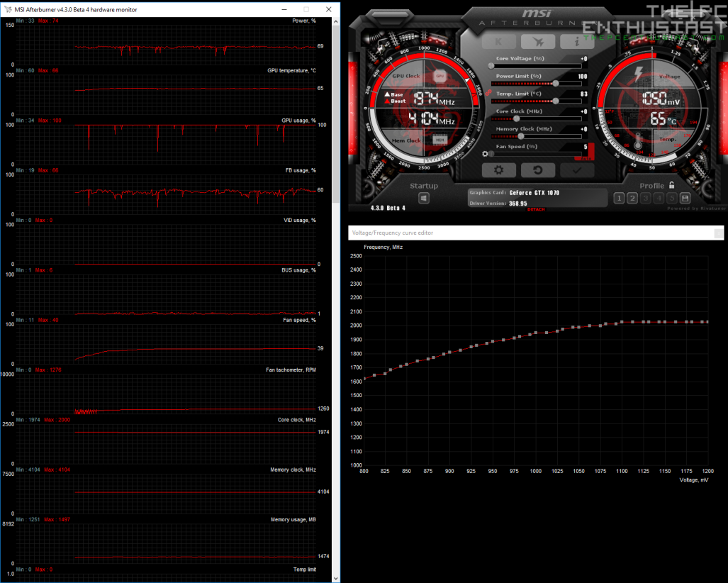Click the Fan Speed slider handle
The height and width of the screenshot is (583, 728).
[x=492, y=154]
